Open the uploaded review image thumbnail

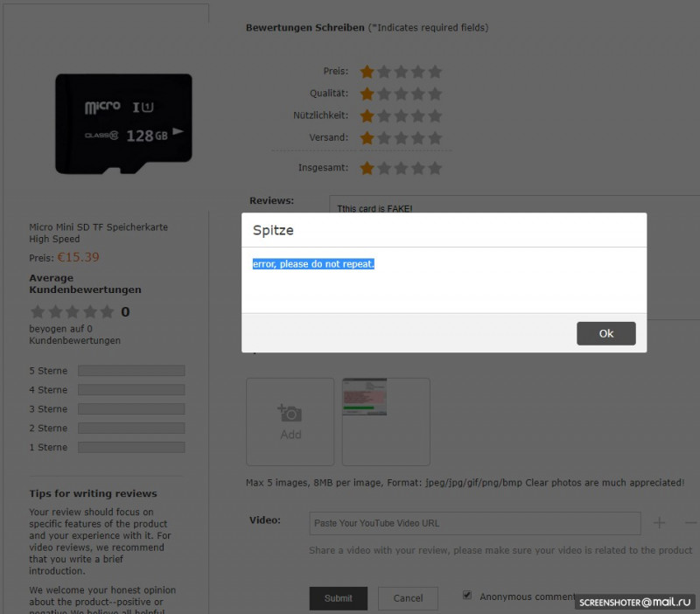click(364, 397)
